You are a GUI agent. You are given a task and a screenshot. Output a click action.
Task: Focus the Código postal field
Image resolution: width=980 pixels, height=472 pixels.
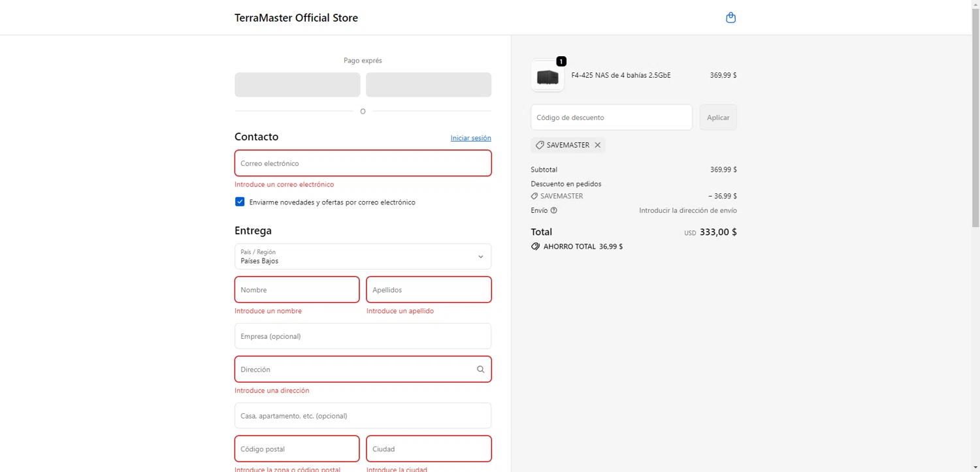297,448
